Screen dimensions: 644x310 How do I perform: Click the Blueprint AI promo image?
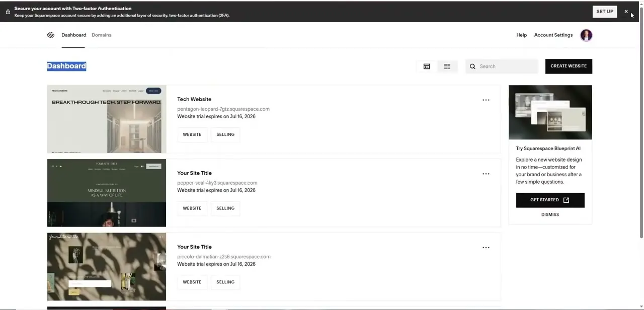coord(550,112)
